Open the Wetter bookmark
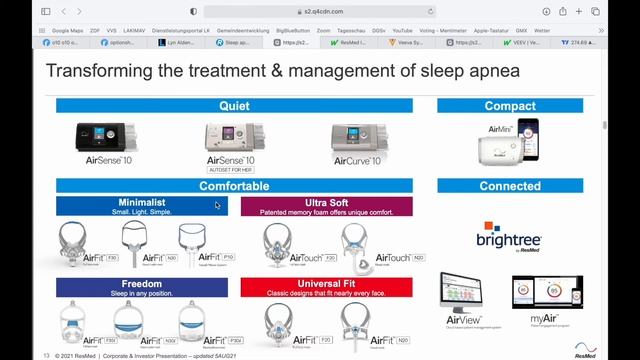640x360 pixels. point(542,31)
